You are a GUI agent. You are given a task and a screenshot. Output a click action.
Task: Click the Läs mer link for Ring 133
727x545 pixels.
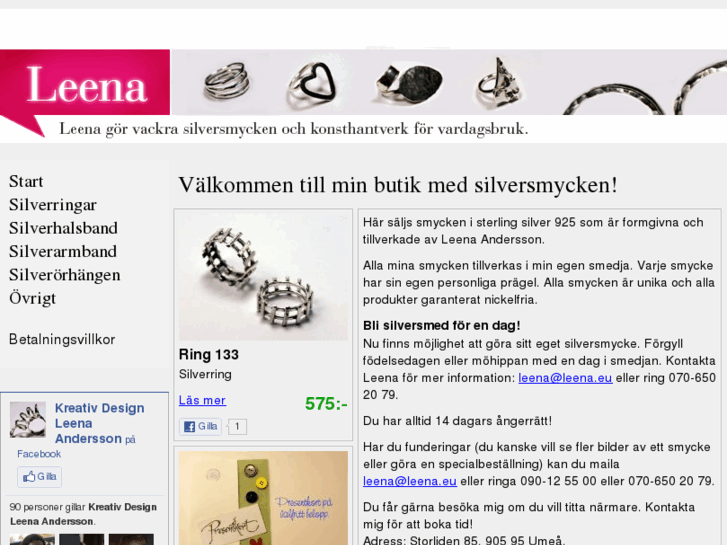click(x=202, y=400)
